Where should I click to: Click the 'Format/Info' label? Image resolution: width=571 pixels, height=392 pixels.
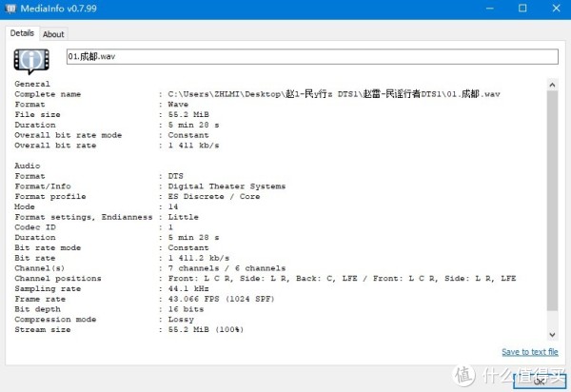coord(43,186)
